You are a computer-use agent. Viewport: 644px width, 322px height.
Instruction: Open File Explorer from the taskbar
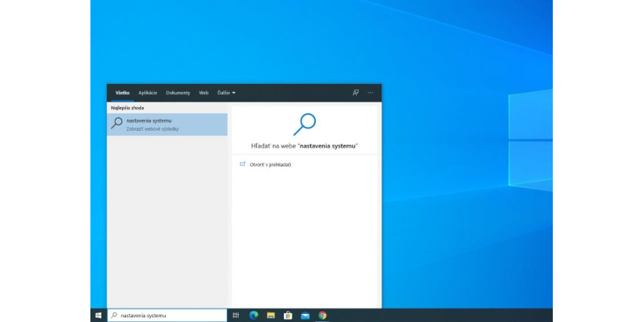coord(270,315)
